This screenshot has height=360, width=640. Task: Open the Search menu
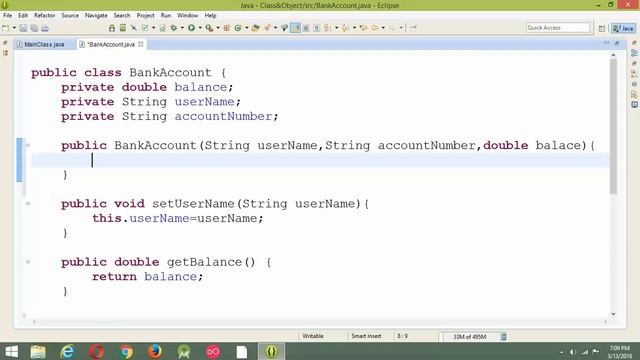pyautogui.click(x=122, y=16)
